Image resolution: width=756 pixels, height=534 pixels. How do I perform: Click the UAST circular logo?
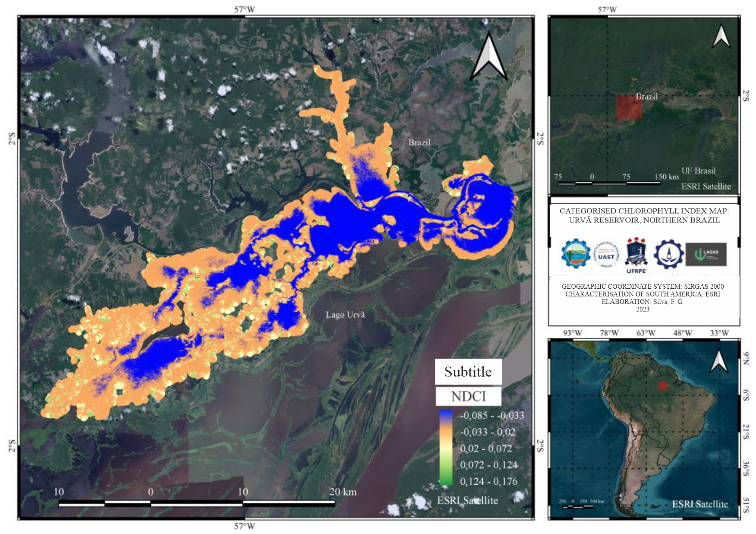[606, 253]
